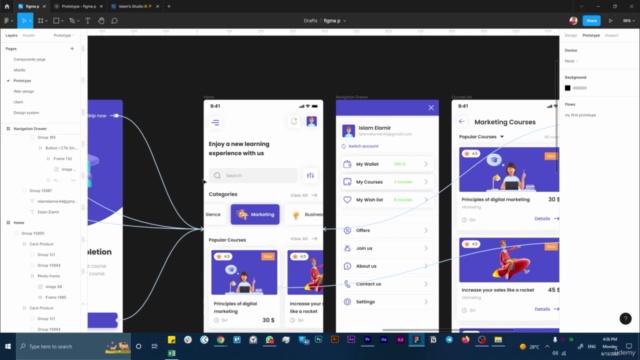
Task: Select the Add comment tool
Action: (x=114, y=20)
